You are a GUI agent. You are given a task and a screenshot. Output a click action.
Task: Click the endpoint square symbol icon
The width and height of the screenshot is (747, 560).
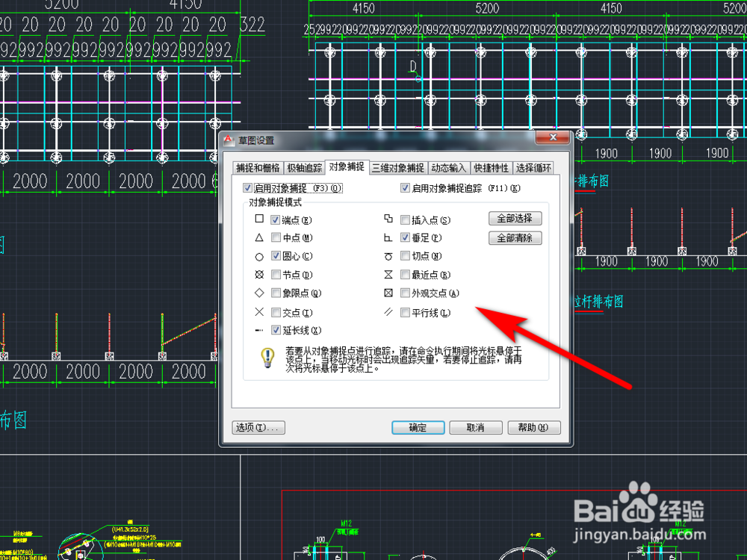click(259, 219)
